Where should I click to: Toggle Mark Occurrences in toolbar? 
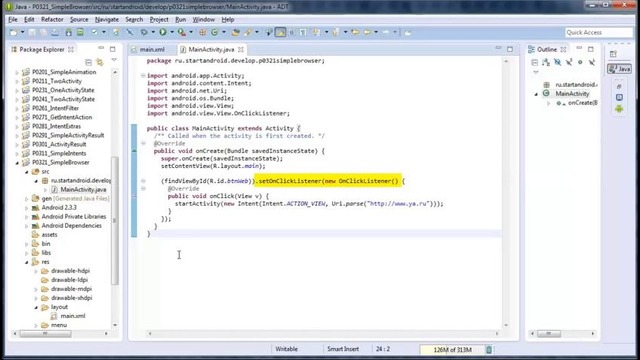tap(280, 32)
